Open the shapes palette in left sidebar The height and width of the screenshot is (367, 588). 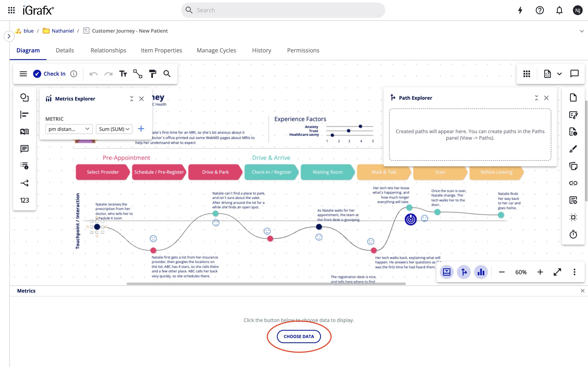24,98
